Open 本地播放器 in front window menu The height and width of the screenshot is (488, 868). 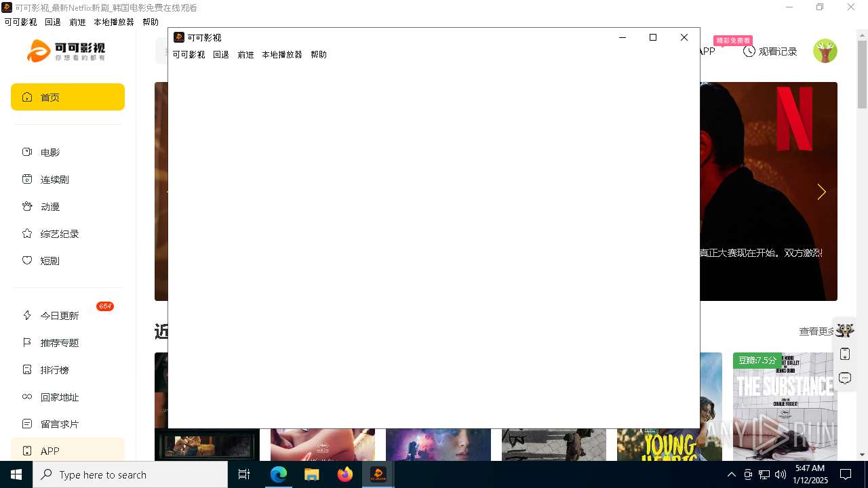point(282,55)
